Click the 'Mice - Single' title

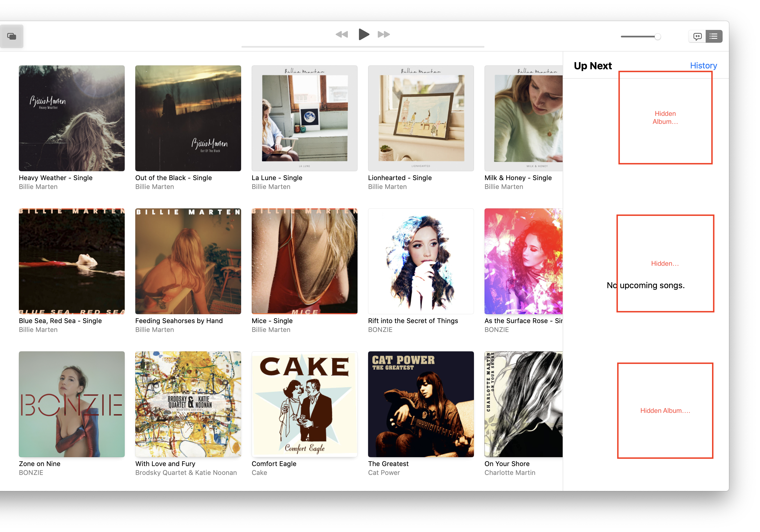[272, 321]
